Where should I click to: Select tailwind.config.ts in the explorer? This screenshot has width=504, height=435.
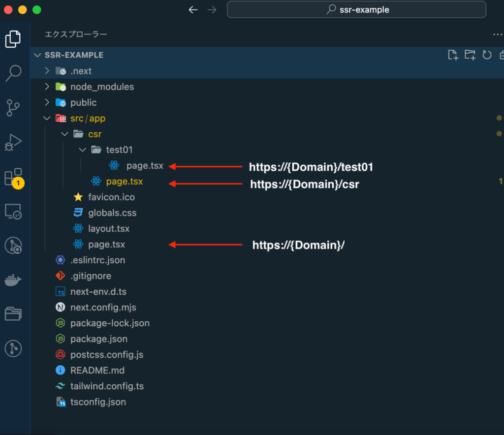[x=107, y=386]
